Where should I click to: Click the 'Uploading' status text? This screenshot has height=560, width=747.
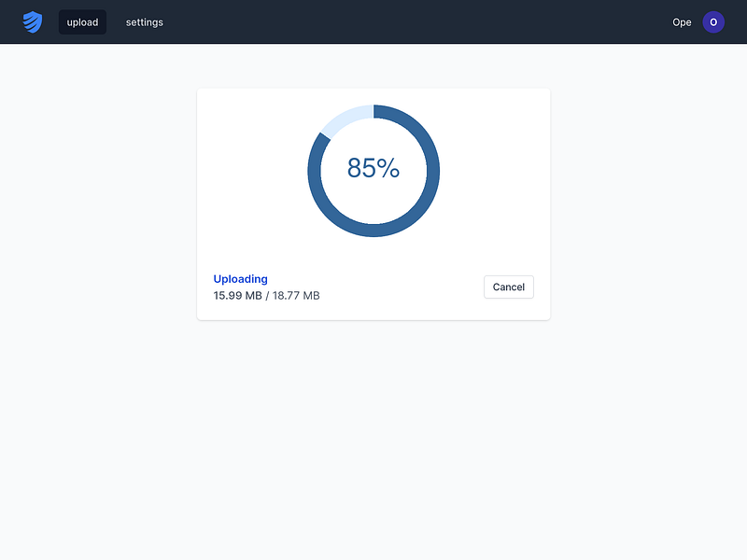click(240, 279)
